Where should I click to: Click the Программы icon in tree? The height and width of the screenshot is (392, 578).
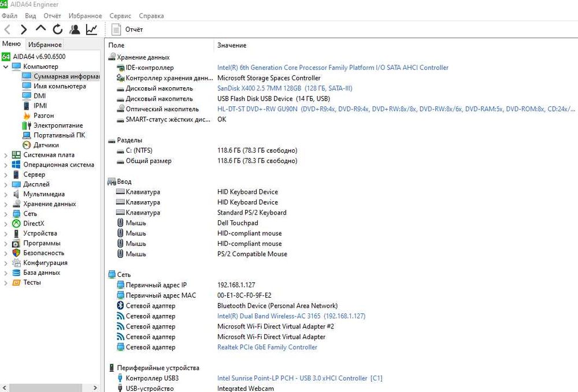click(x=16, y=243)
